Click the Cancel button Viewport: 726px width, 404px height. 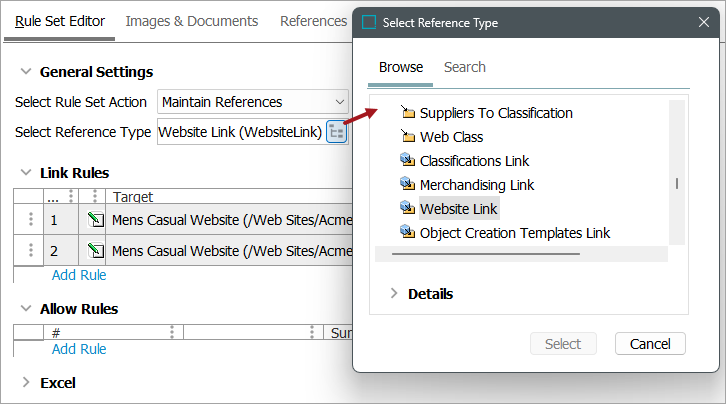(x=650, y=344)
